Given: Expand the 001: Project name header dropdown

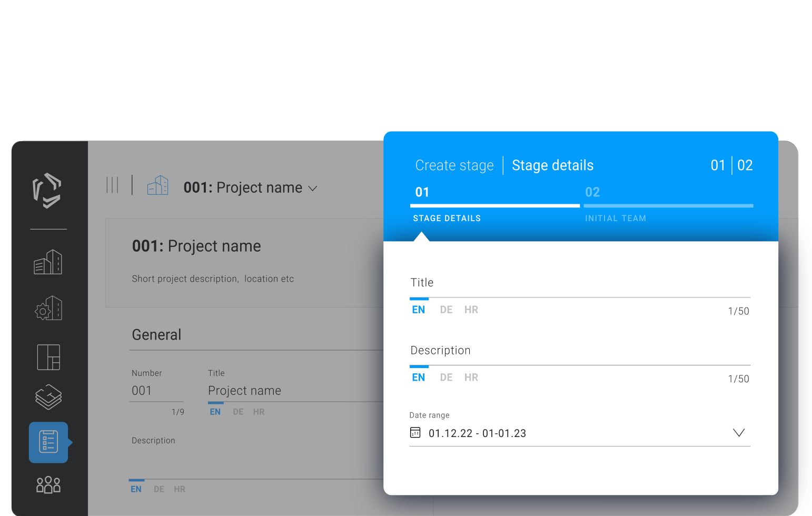Looking at the screenshot, I should [x=313, y=188].
